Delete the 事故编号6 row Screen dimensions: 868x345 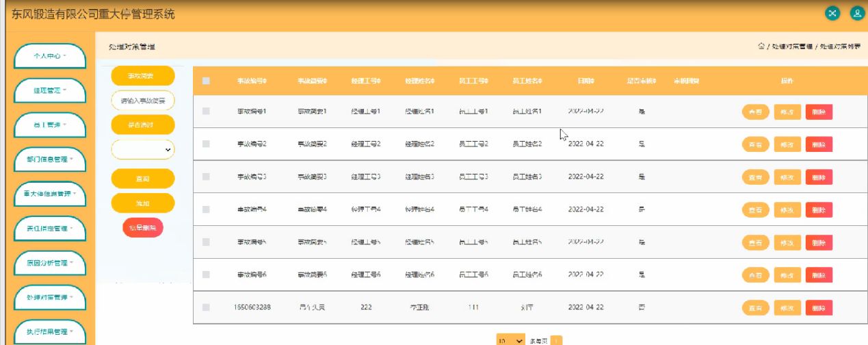pos(819,275)
